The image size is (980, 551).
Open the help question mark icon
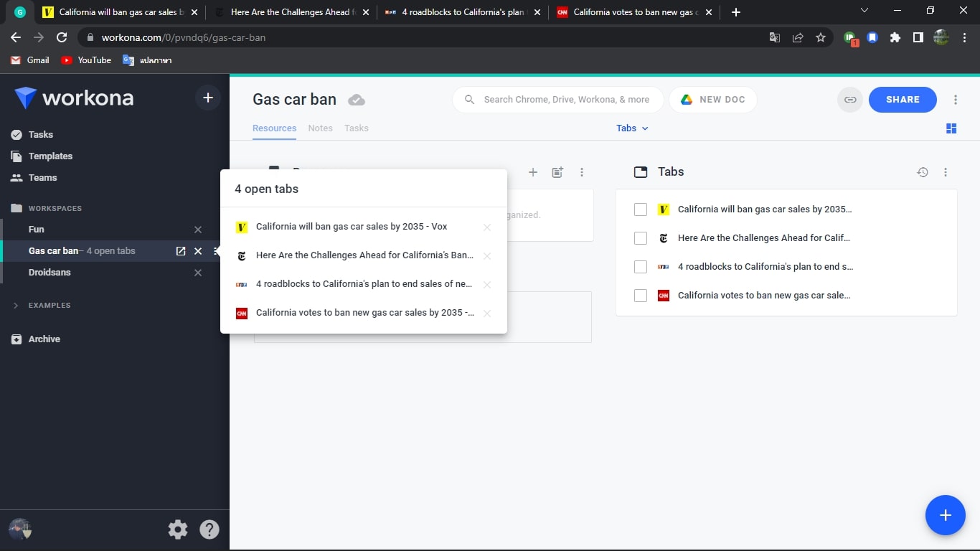[209, 529]
